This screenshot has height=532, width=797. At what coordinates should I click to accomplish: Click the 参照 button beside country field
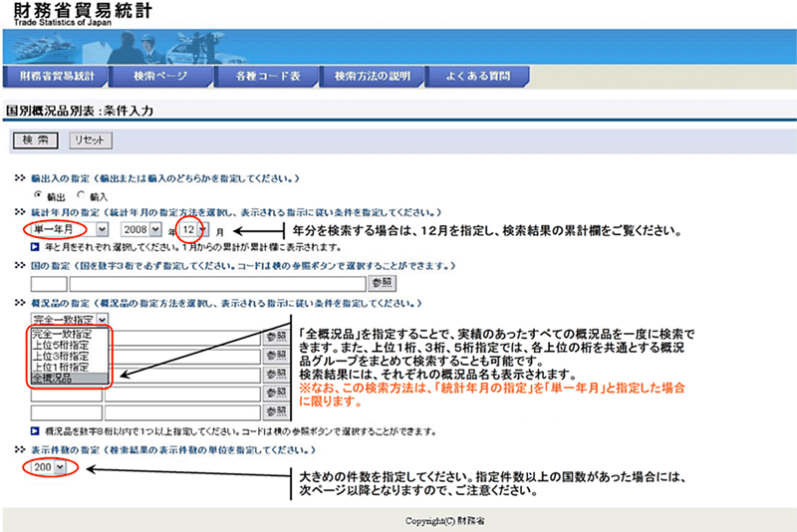383,283
